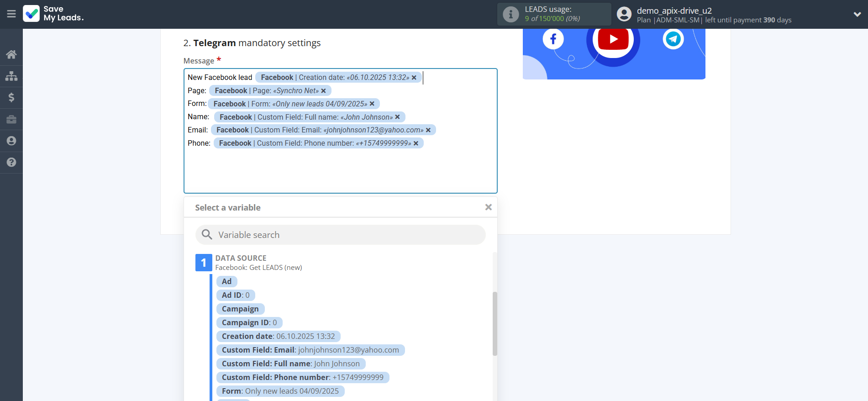Image resolution: width=868 pixels, height=401 pixels.
Task: Remove the Creation date tag from message
Action: (x=414, y=78)
